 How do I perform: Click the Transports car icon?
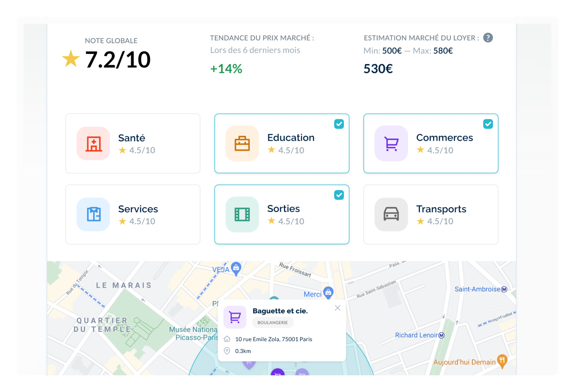click(x=391, y=214)
